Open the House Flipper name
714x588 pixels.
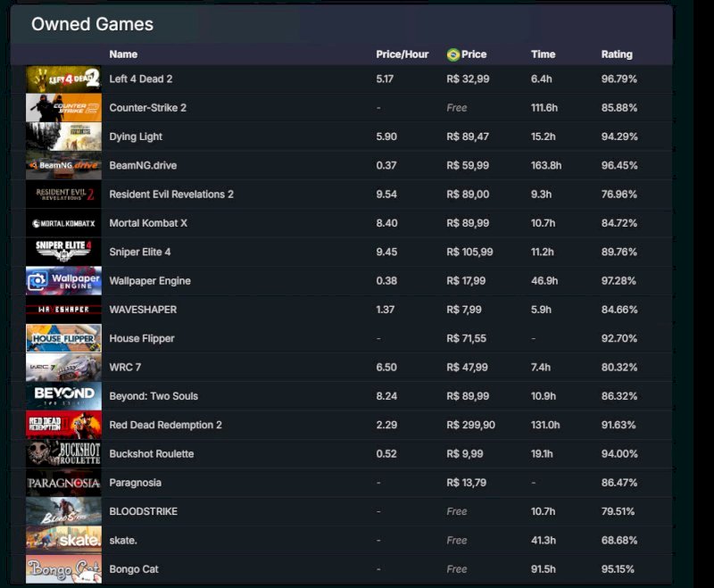(x=142, y=338)
